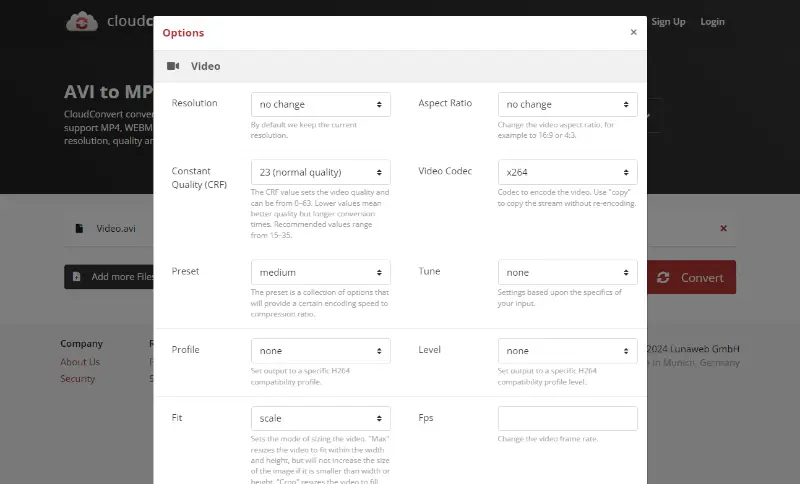
Task: Click the video camera icon in Video header
Action: pos(173,66)
